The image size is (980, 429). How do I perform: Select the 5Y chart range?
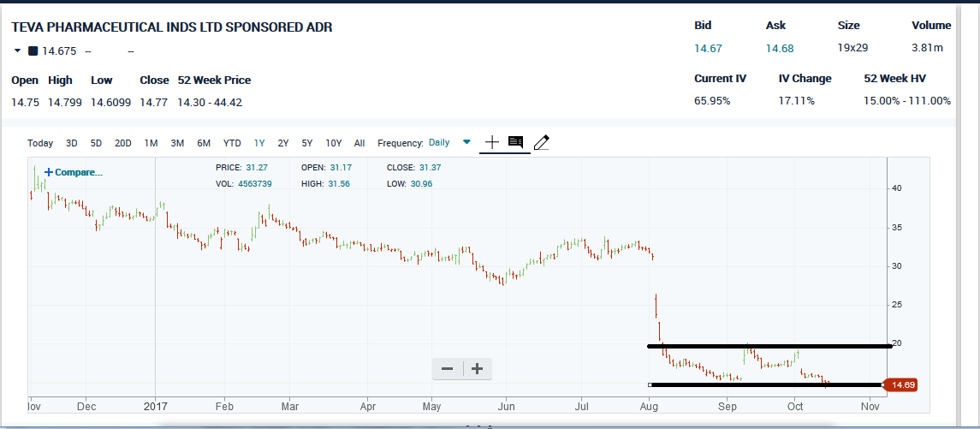(307, 143)
